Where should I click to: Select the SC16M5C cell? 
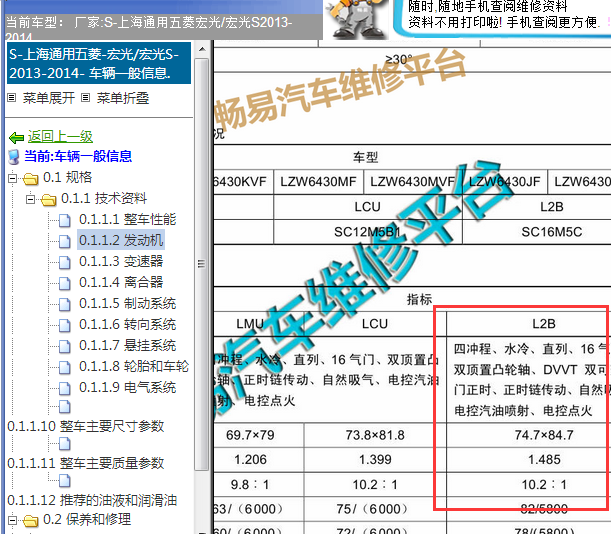(x=551, y=232)
